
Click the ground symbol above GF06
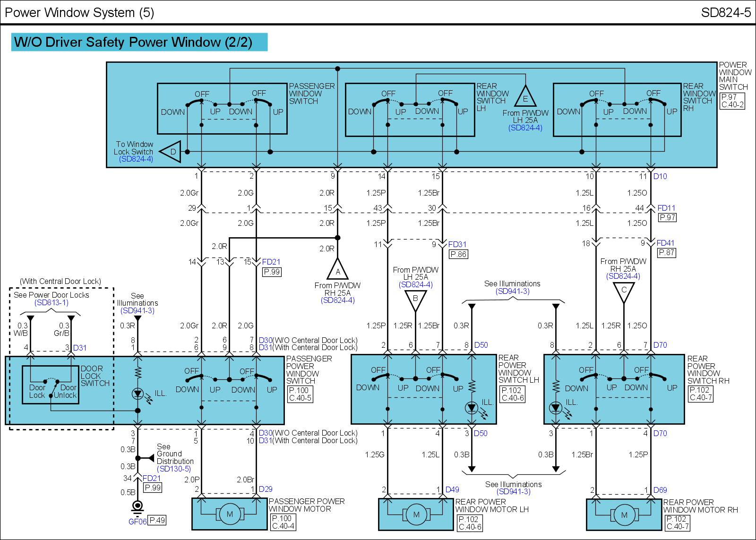[137, 507]
